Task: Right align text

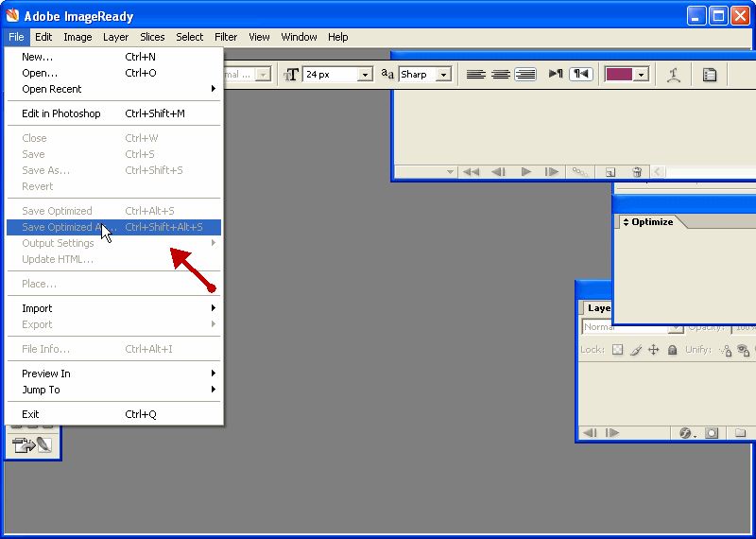Action: 525,75
